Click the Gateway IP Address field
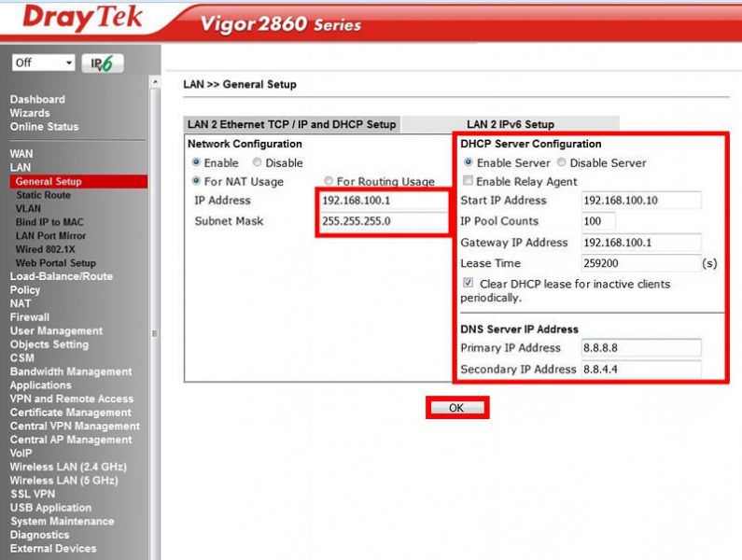Image resolution: width=742 pixels, height=560 pixels. [641, 243]
